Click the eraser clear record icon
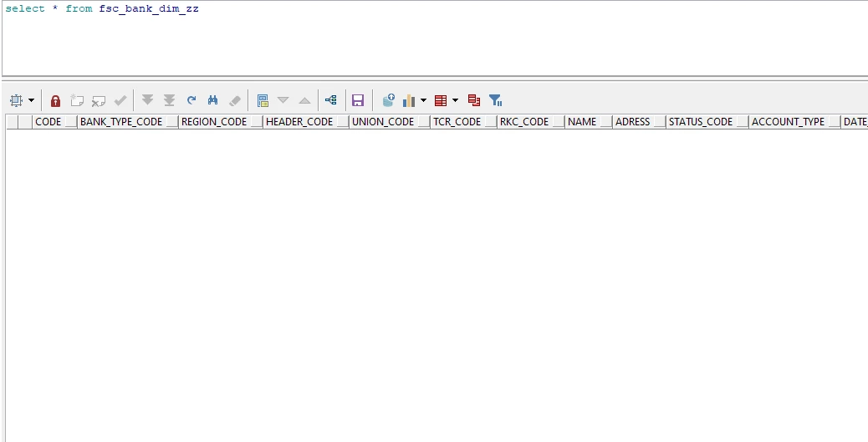This screenshot has width=868, height=442. [x=235, y=100]
